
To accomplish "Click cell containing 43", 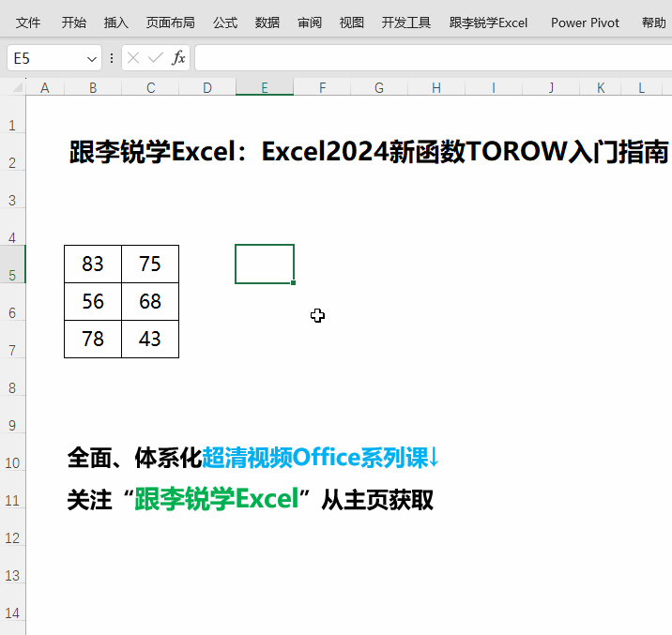I will tap(150, 340).
